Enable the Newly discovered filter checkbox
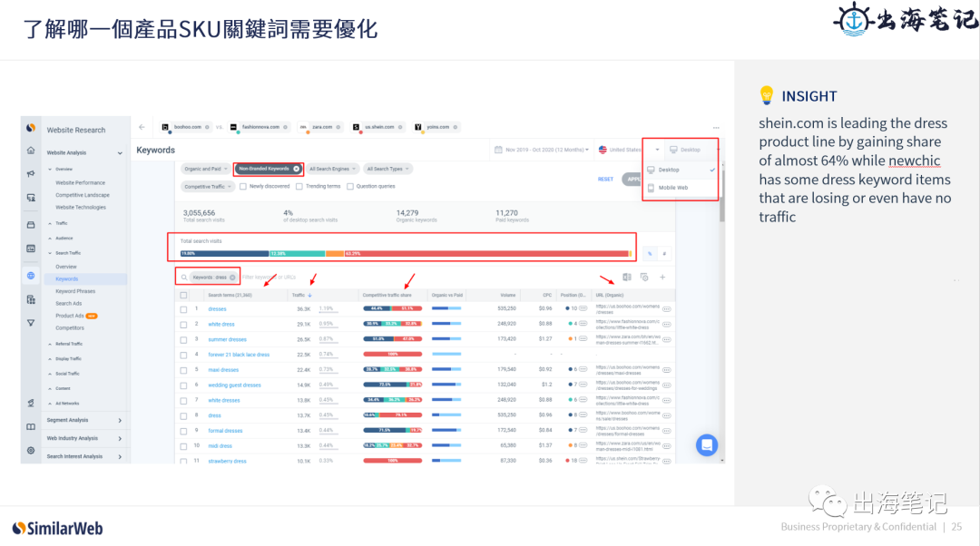 [x=243, y=185]
